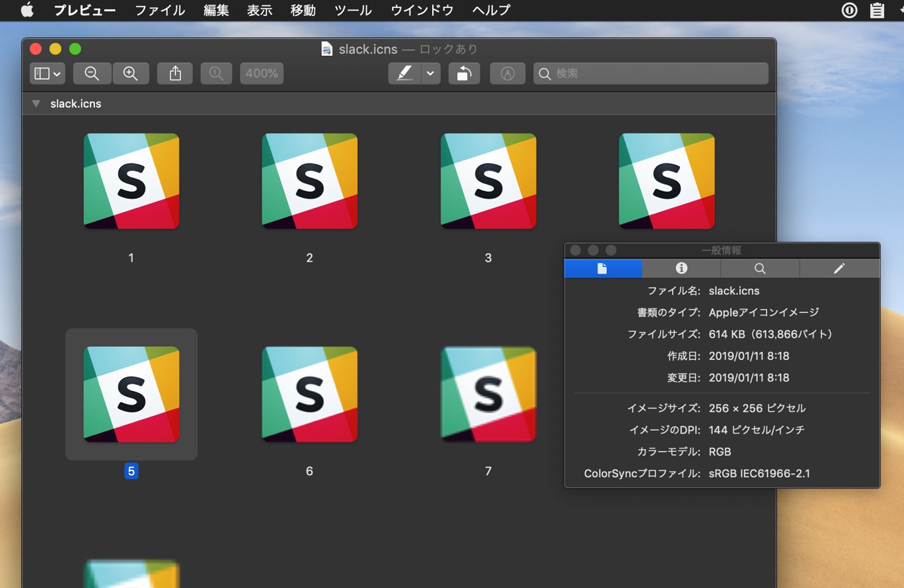Select the blurry thumbnail 7

click(489, 394)
